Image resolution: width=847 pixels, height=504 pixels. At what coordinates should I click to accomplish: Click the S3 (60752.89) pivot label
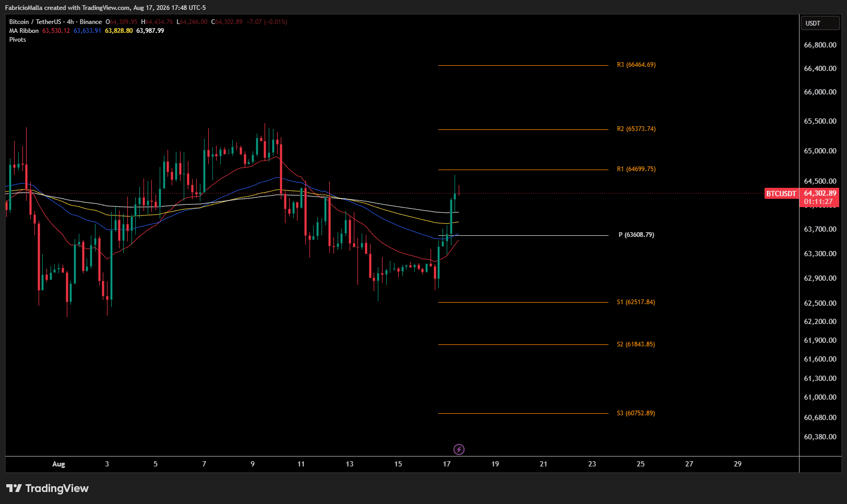pos(636,413)
